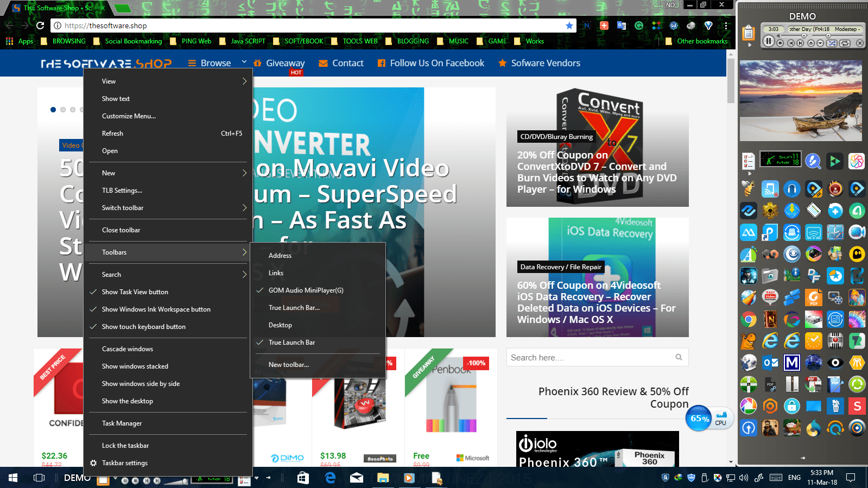
Task: Open the mini player dropdown menu button
Action: (x=820, y=43)
